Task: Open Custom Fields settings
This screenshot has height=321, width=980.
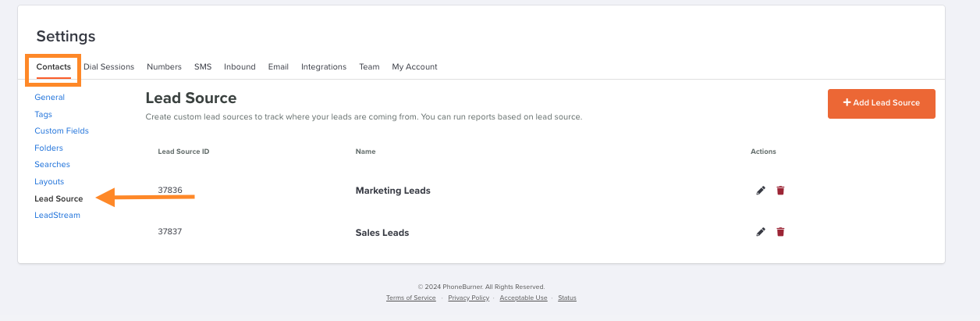Action: point(62,131)
